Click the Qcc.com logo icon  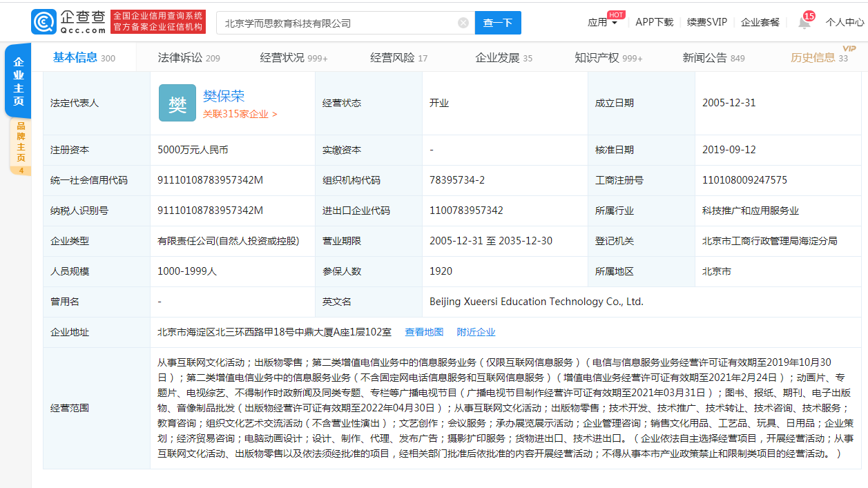(44, 22)
